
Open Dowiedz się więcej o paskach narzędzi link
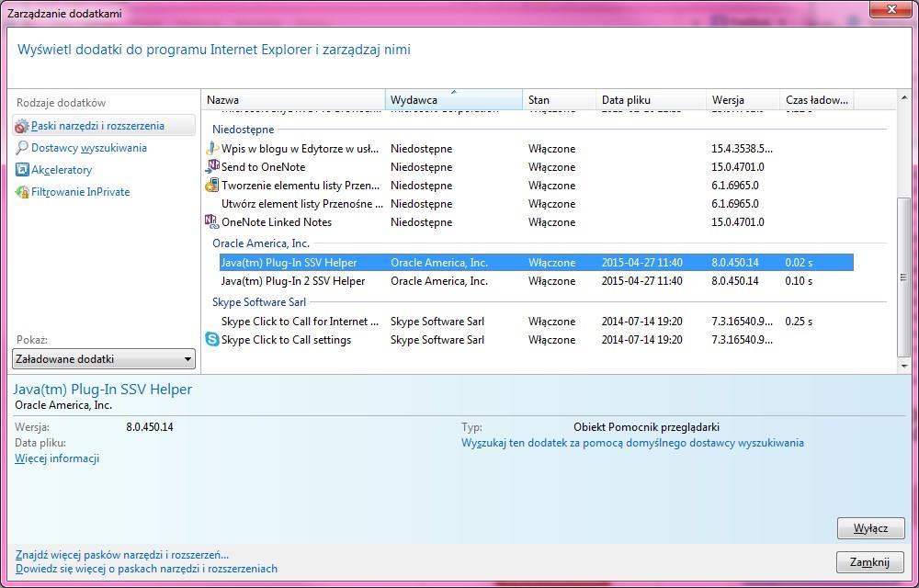pyautogui.click(x=146, y=568)
